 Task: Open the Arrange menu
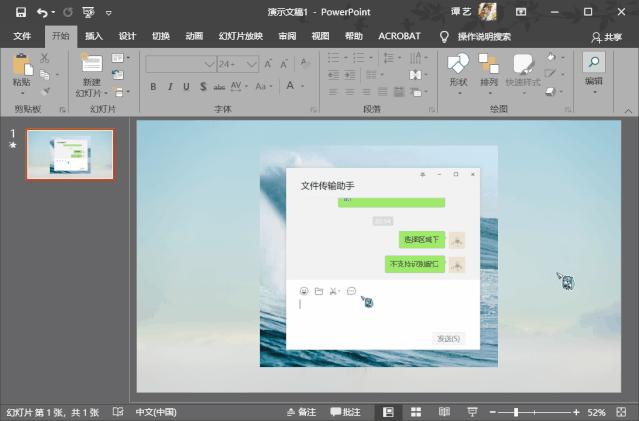pos(489,73)
